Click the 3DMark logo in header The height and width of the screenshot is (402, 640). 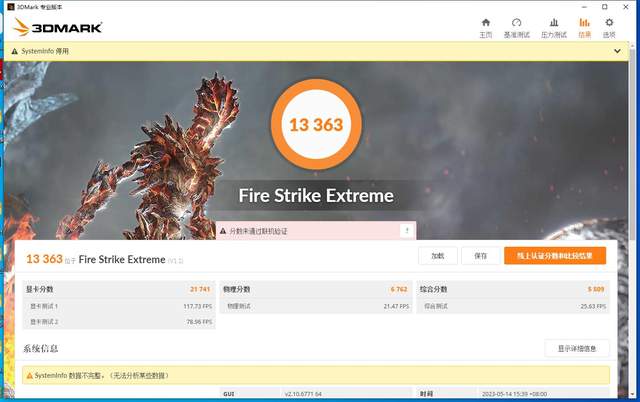coord(58,27)
